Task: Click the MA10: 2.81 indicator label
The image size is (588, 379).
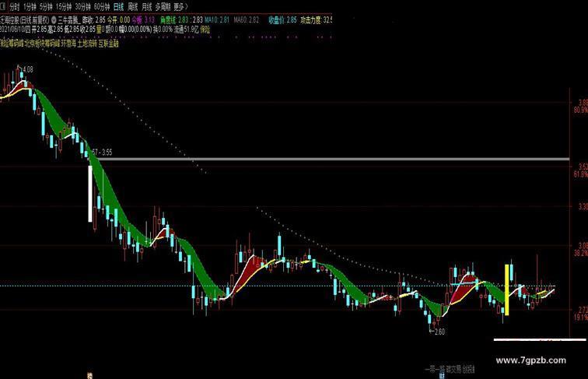Action: [217, 20]
